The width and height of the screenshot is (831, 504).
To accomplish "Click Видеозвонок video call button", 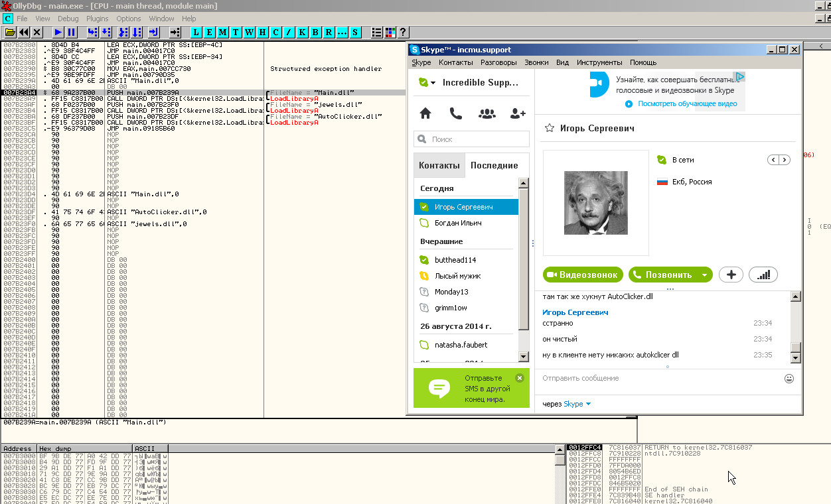I will coord(583,275).
